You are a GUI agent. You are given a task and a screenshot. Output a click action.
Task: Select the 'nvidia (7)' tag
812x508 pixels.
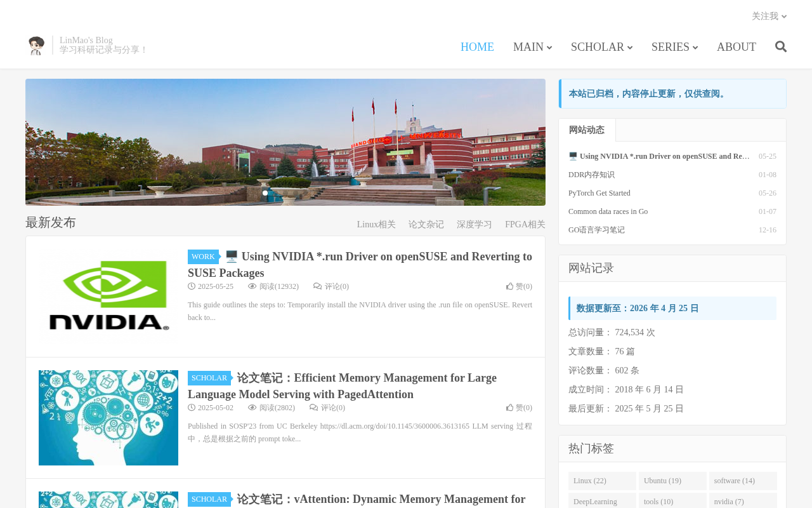pyautogui.click(x=743, y=501)
